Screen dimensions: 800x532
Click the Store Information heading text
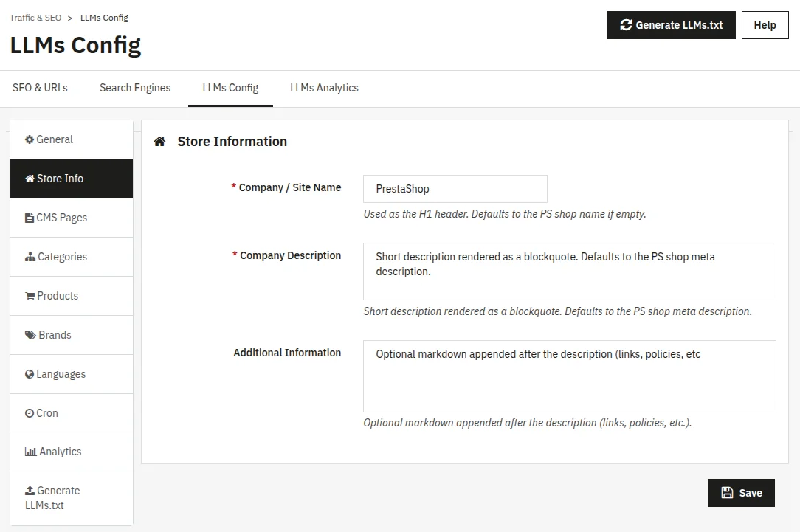tap(232, 141)
